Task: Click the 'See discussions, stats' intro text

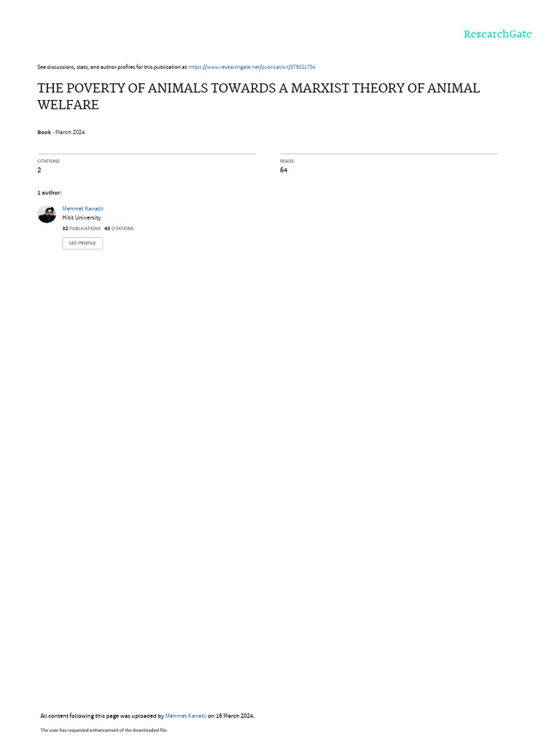Action: pyautogui.click(x=112, y=67)
